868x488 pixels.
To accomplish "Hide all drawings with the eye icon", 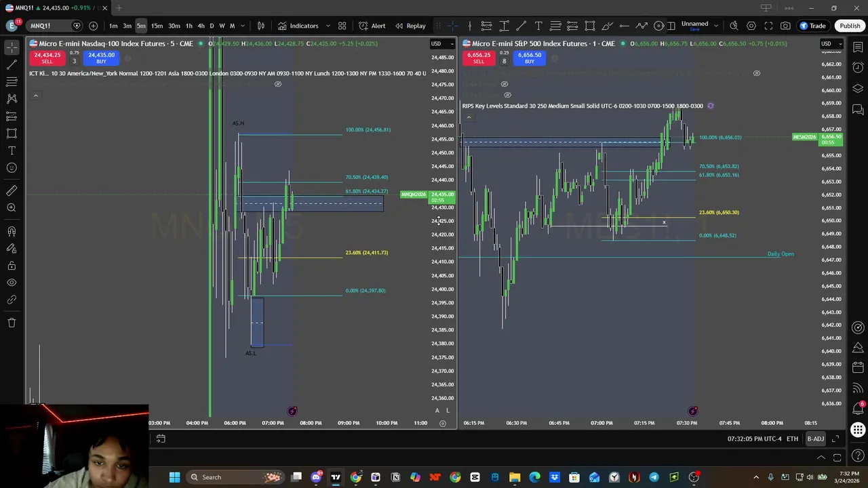I will (12, 283).
